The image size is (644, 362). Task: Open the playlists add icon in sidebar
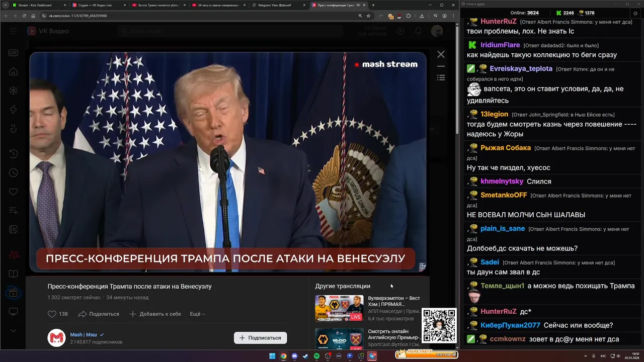click(13, 211)
